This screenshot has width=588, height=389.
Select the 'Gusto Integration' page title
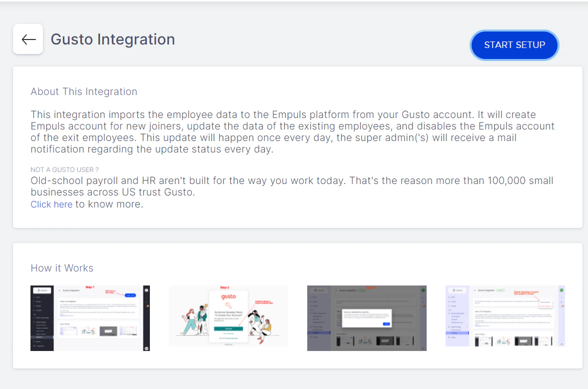click(113, 39)
